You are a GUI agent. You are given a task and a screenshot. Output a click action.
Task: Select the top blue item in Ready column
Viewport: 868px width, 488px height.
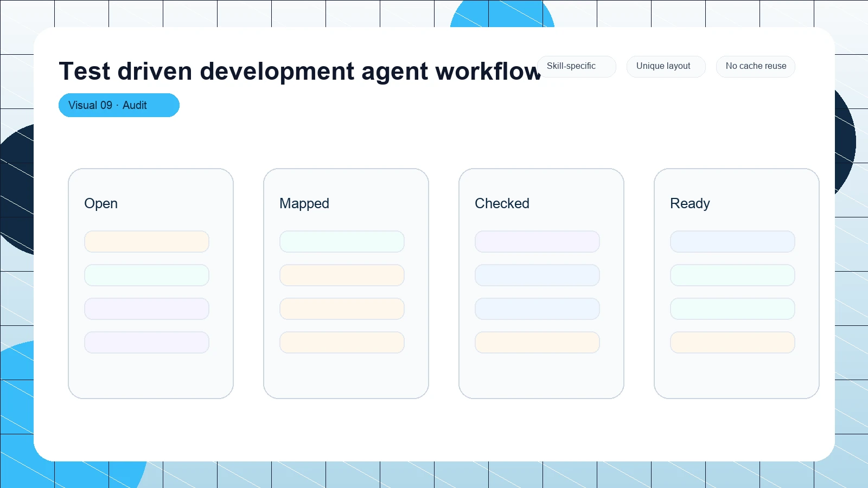click(732, 241)
